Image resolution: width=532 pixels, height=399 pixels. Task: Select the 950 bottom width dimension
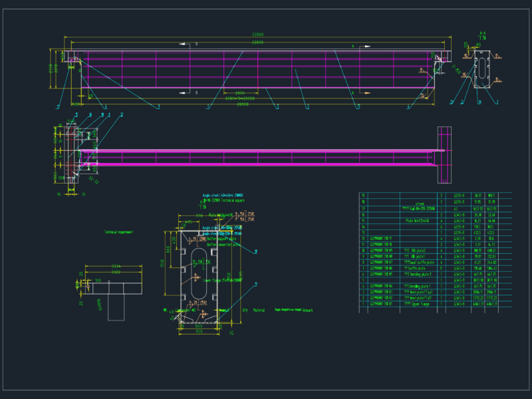[199, 332]
